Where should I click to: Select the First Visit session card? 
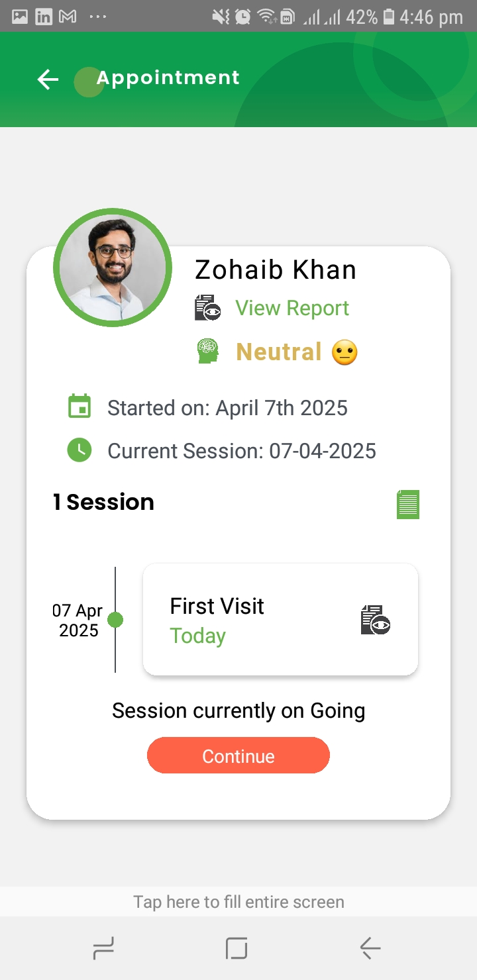point(265,620)
